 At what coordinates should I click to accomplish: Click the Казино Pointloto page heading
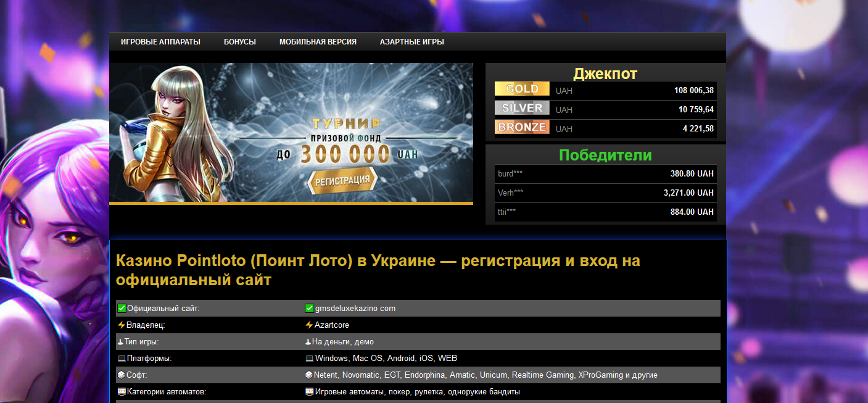tap(378, 270)
